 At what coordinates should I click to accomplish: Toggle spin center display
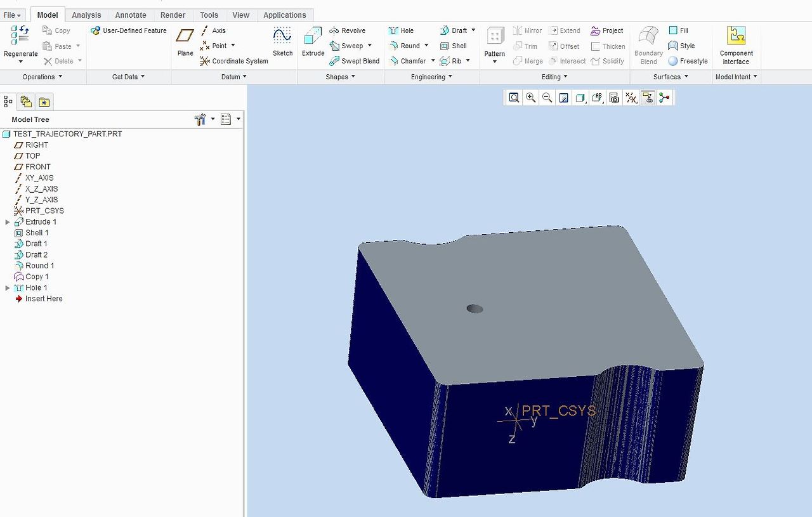(x=664, y=98)
